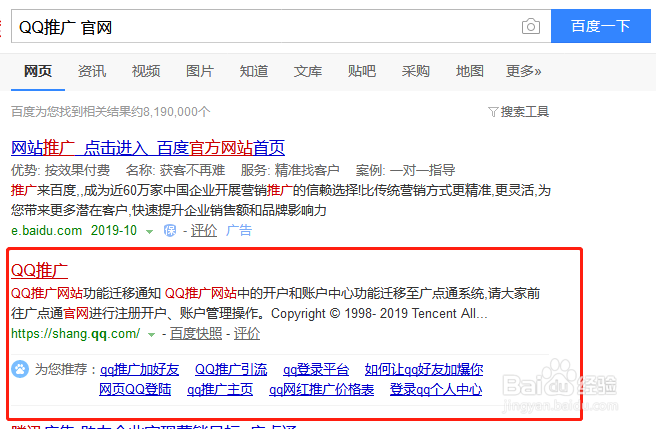Click 评价 on the shang.qq.com result
The image size is (656, 429).
point(247,334)
